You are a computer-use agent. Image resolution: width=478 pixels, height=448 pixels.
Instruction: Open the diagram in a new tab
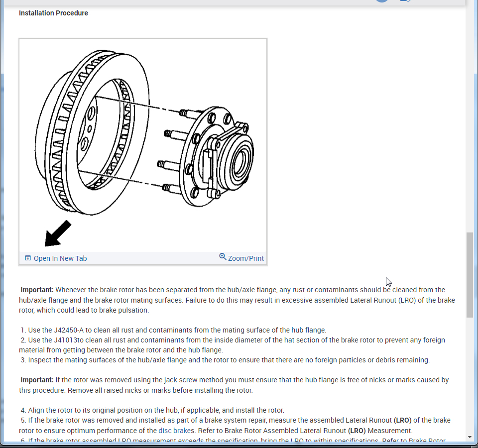[x=60, y=258]
